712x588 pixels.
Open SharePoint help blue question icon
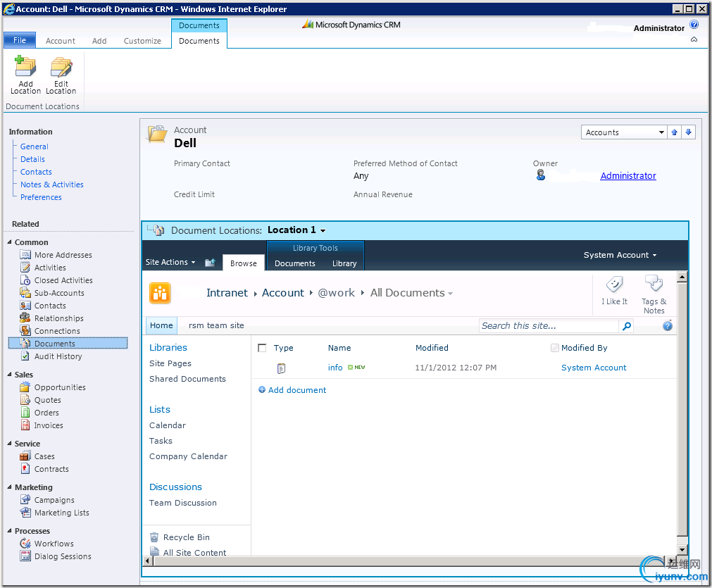pos(667,326)
